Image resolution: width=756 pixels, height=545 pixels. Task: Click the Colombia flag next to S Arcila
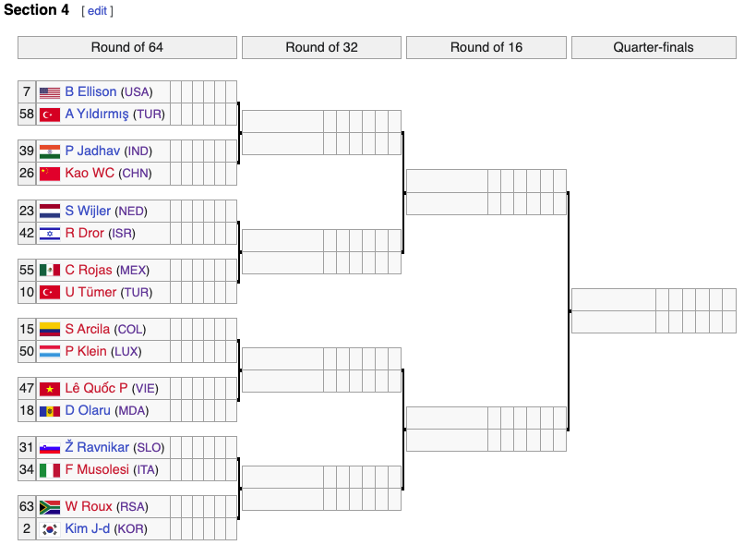click(x=50, y=330)
